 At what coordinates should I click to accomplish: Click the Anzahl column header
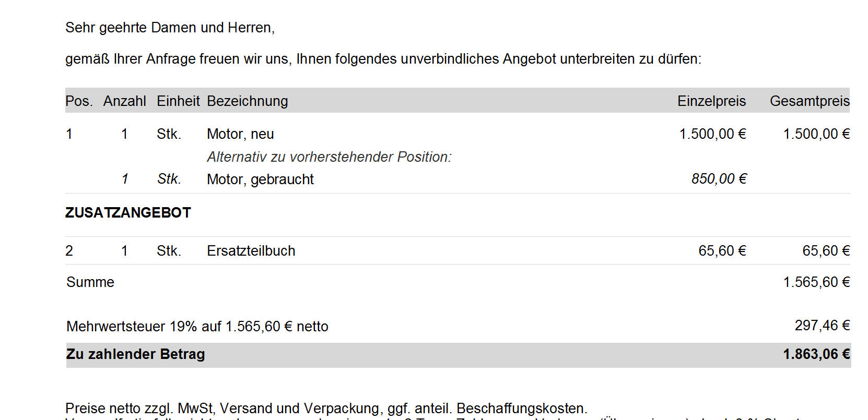click(124, 101)
